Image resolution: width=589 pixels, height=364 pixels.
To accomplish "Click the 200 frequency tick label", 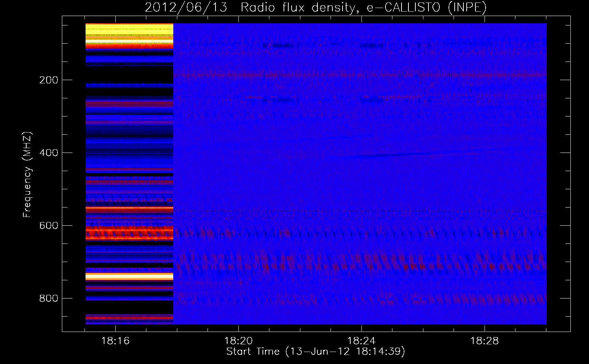I will coord(49,80).
